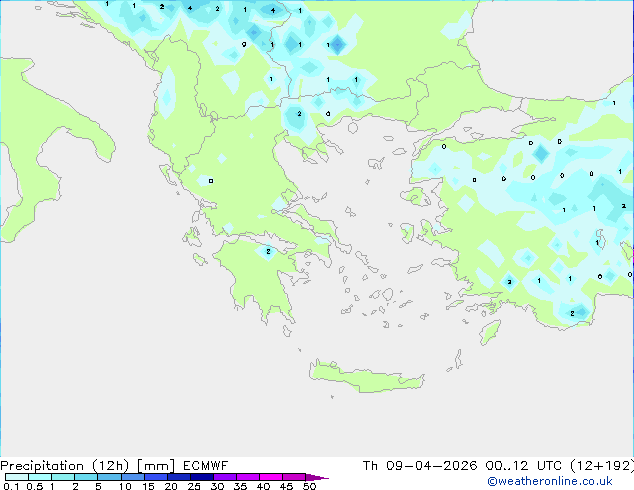
Task: Click the legend label "15"
Action: click(148, 486)
